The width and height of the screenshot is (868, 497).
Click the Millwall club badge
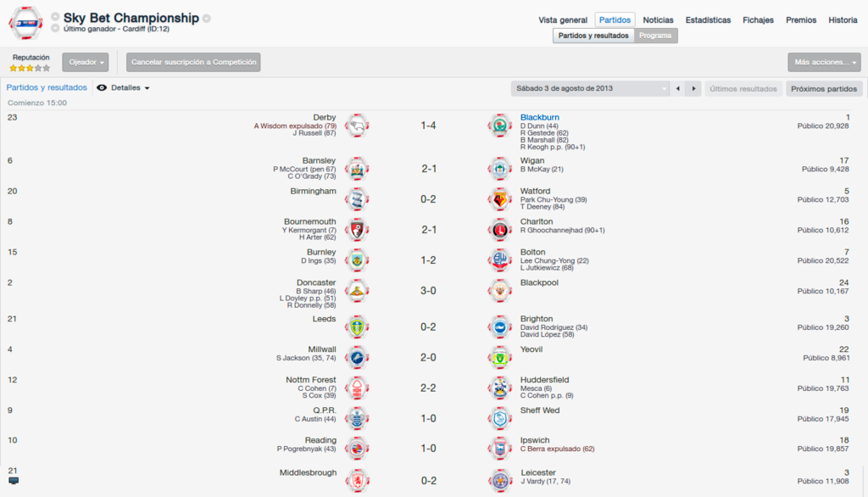click(x=357, y=357)
